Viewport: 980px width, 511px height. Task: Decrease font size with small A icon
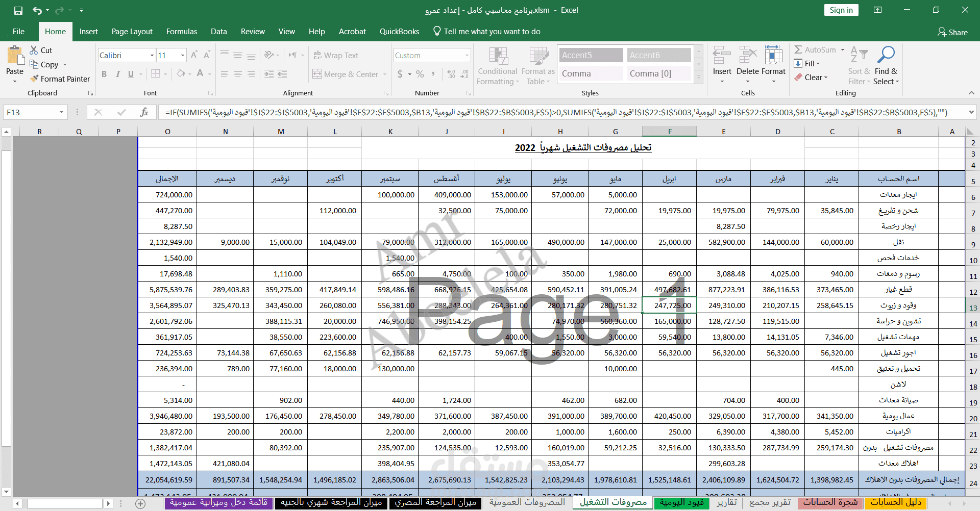click(207, 55)
